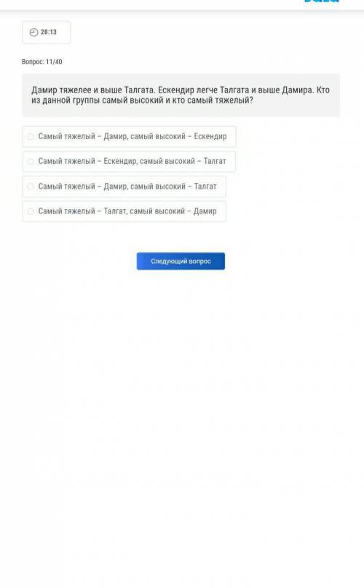Viewport: 364px width, 588px height.
Task: Click answer text 'Самый тяжелый – Дамир, самый высокий – Талгат'
Action: pyautogui.click(x=127, y=187)
